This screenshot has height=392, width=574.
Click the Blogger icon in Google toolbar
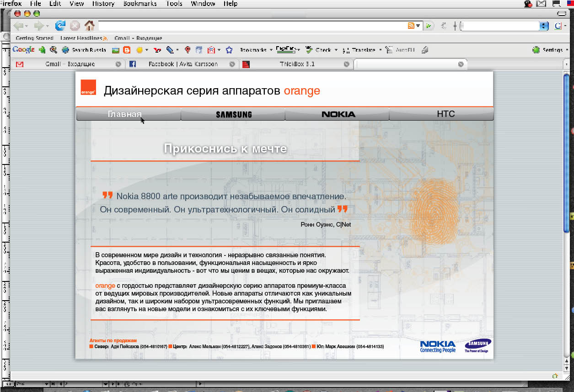pyautogui.click(x=127, y=50)
